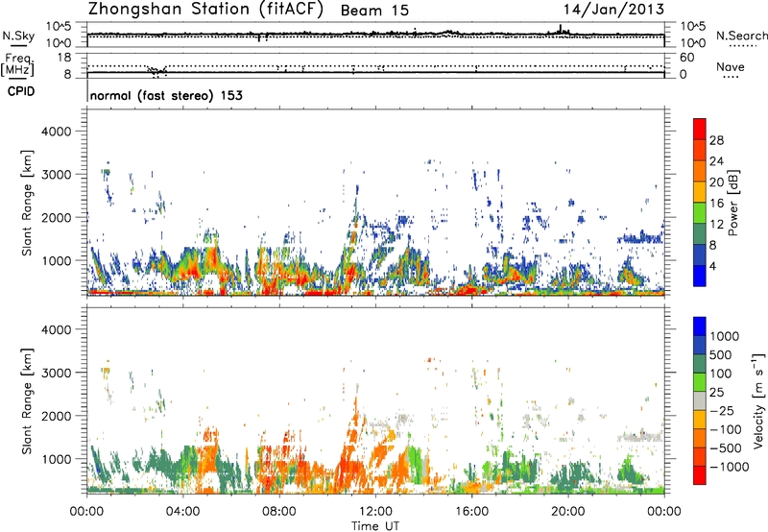Screen dimensions: 768x532
Task: Select the Freq. [MHz] axis label
Action: pyautogui.click(x=17, y=64)
